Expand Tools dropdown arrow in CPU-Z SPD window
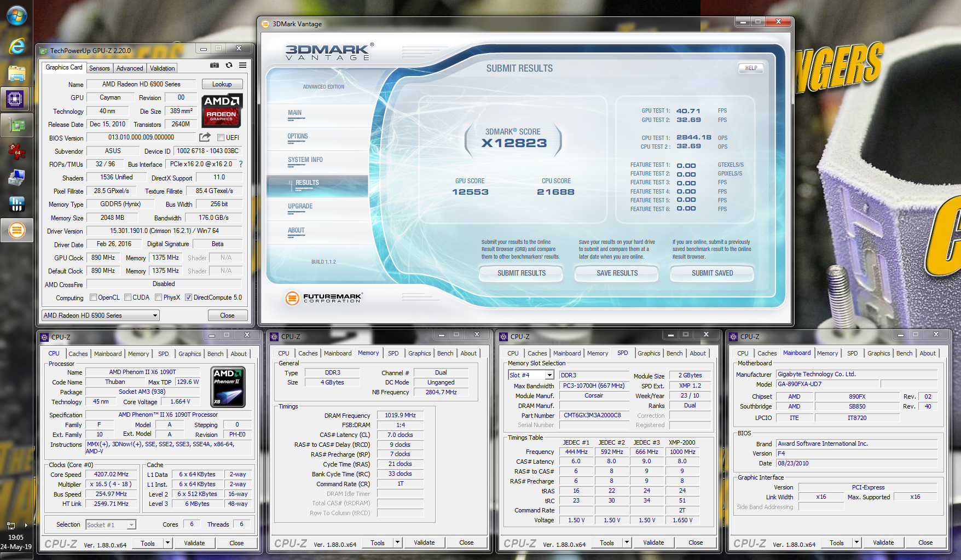The image size is (961, 560). 627,542
